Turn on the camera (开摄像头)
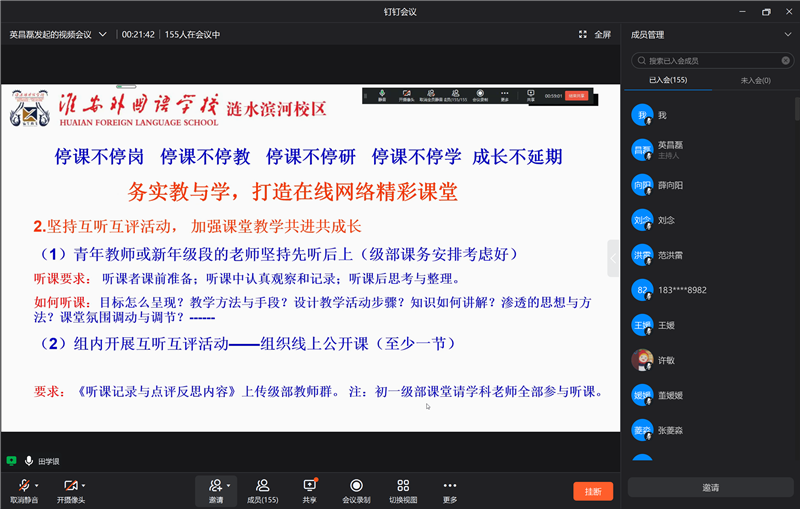The height and width of the screenshot is (509, 800). point(70,486)
